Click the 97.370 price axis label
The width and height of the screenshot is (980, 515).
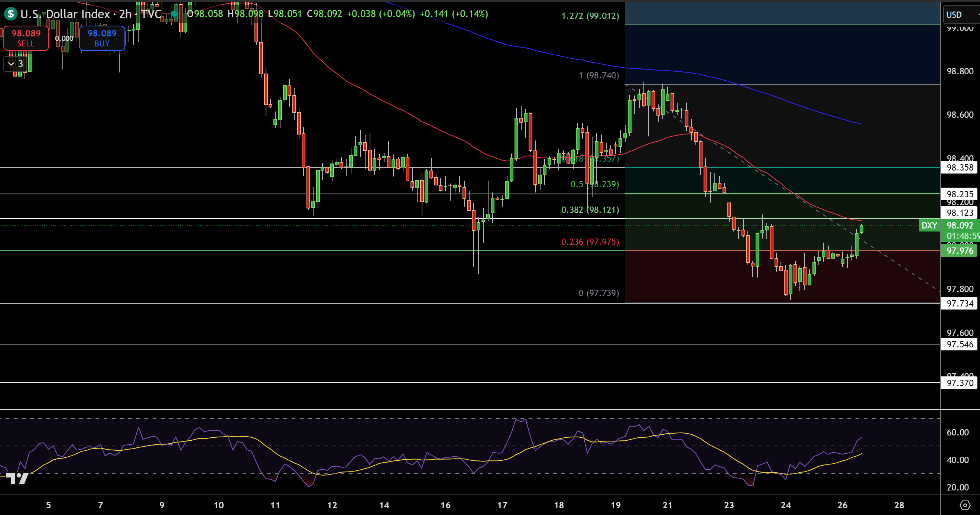point(960,383)
